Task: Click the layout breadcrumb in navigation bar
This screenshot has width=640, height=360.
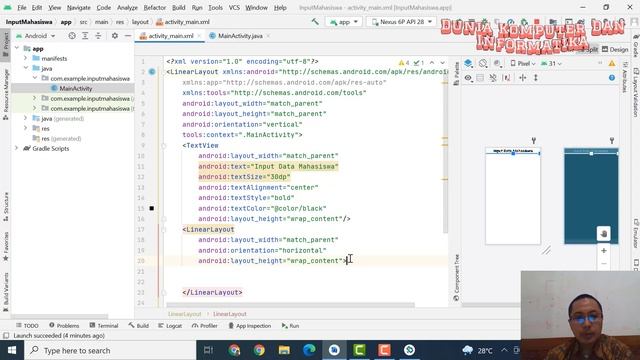Action: [140, 22]
